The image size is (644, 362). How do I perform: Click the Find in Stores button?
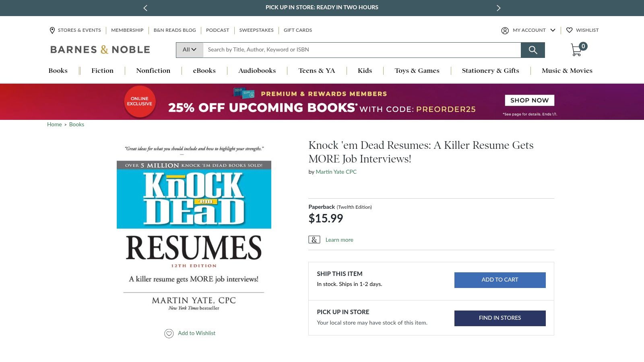pos(500,318)
